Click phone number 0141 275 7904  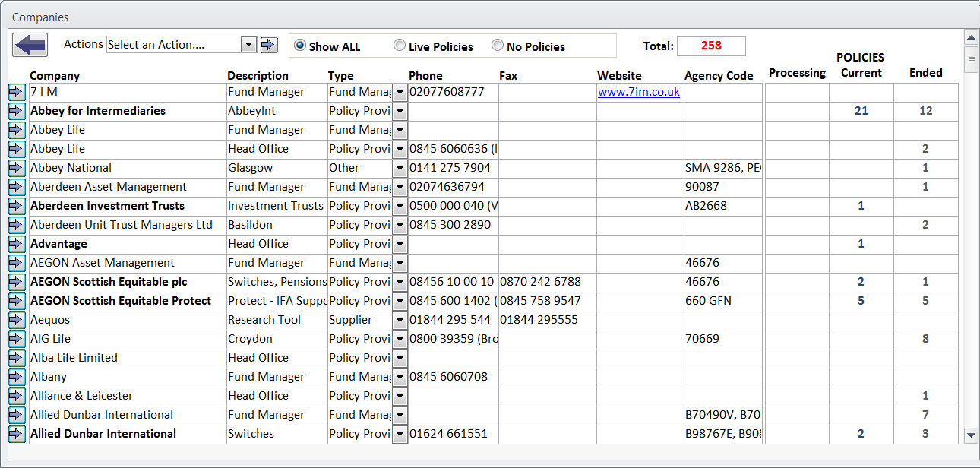point(450,168)
